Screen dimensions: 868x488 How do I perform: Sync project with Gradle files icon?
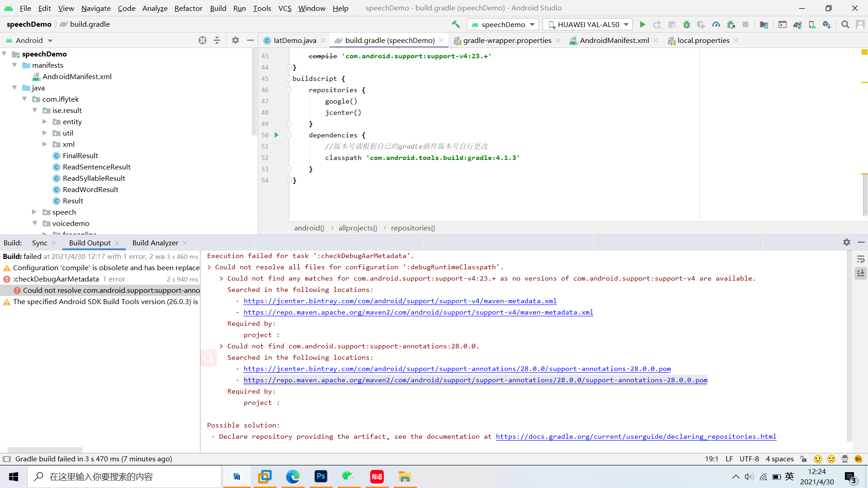(797, 24)
